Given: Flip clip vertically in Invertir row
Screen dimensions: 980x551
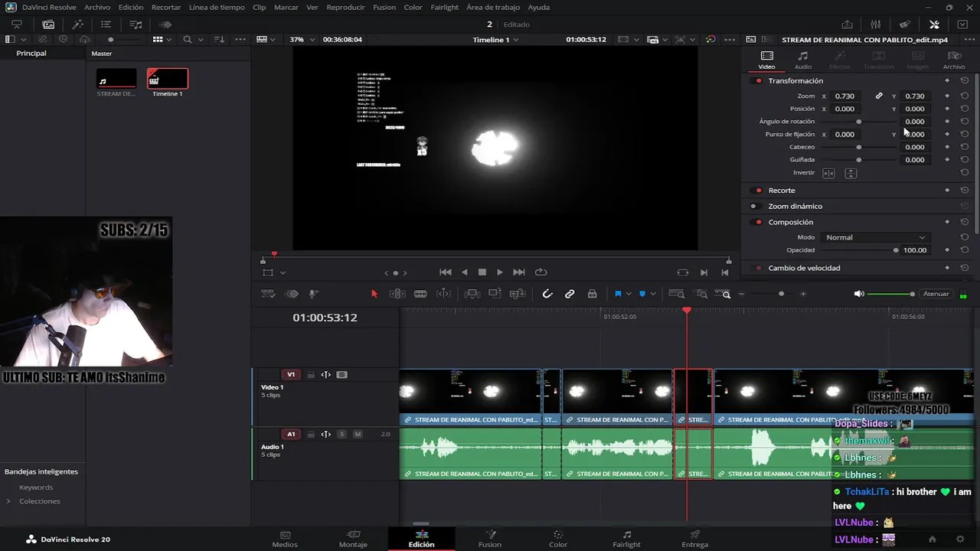Looking at the screenshot, I should (850, 173).
